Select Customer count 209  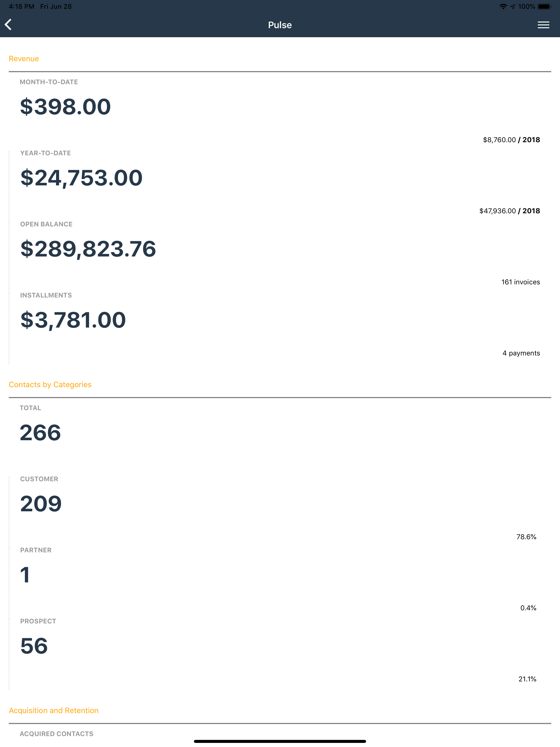click(x=41, y=504)
